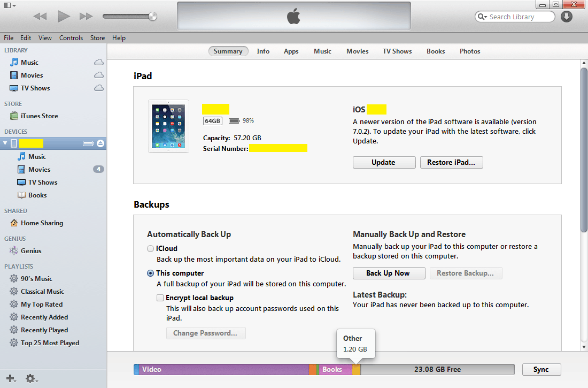588x388 pixels.
Task: Open My Top Rated playlist
Action: 42,304
